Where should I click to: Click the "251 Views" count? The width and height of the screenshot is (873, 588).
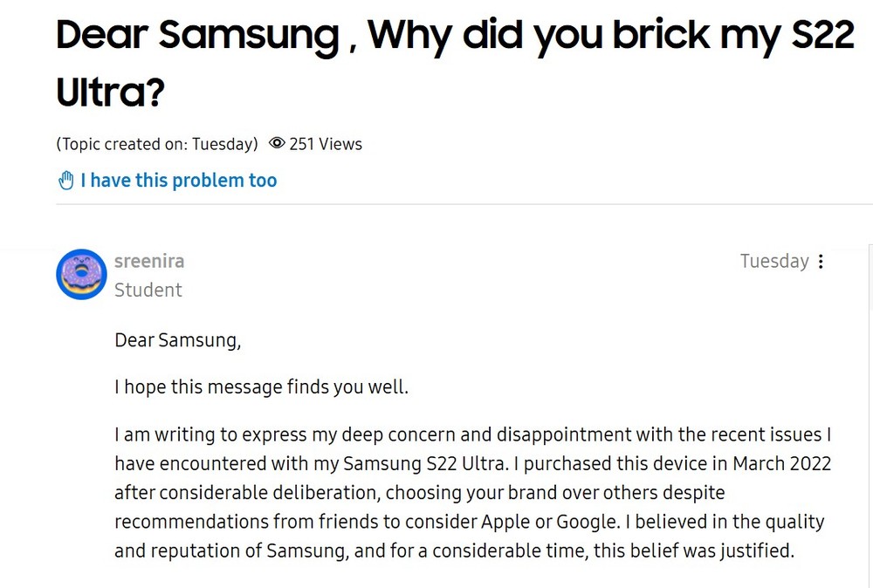325,144
